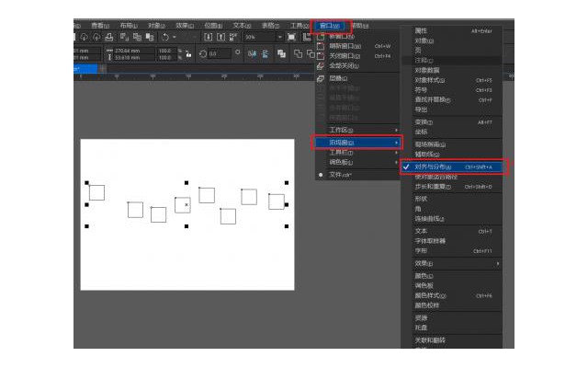This screenshot has height=368, width=588.
Task: Click the horizontal mirror icon
Action: tap(252, 54)
